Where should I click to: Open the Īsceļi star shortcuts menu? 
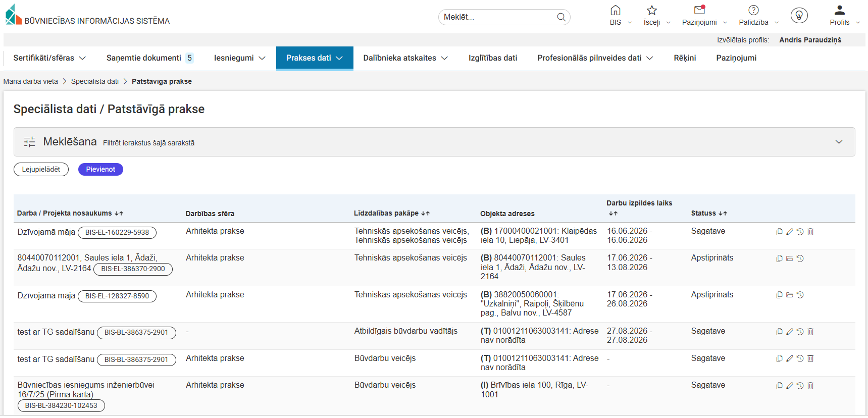click(656, 16)
